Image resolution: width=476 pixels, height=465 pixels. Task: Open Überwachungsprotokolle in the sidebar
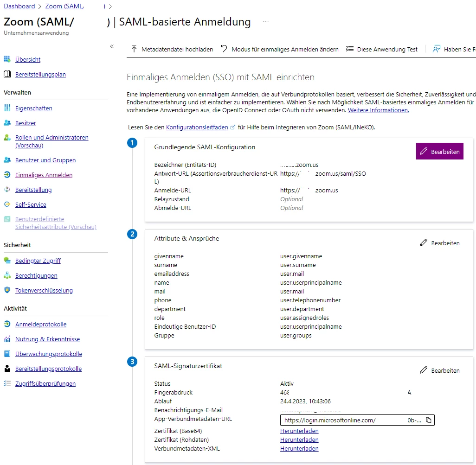click(x=49, y=354)
